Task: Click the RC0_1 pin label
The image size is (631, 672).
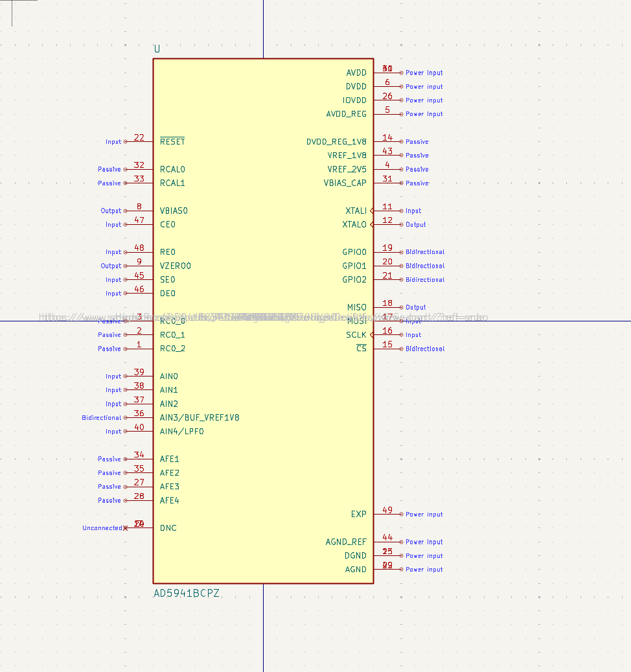Action: pyautogui.click(x=172, y=335)
